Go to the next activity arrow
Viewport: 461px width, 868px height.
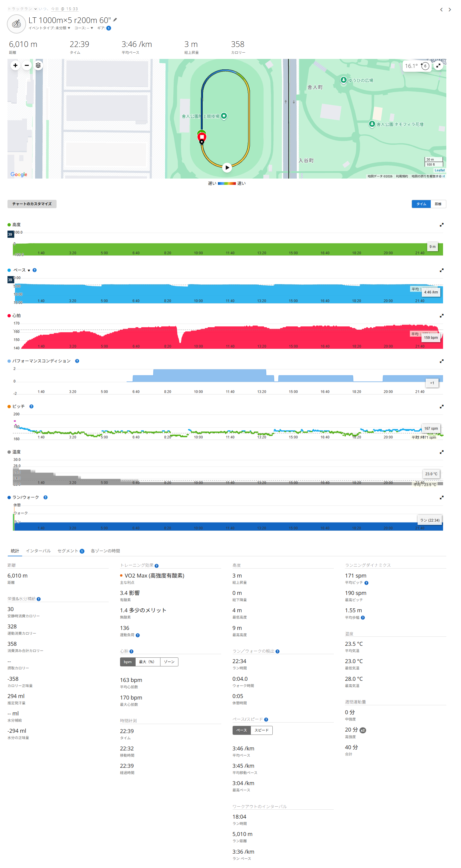pyautogui.click(x=450, y=10)
